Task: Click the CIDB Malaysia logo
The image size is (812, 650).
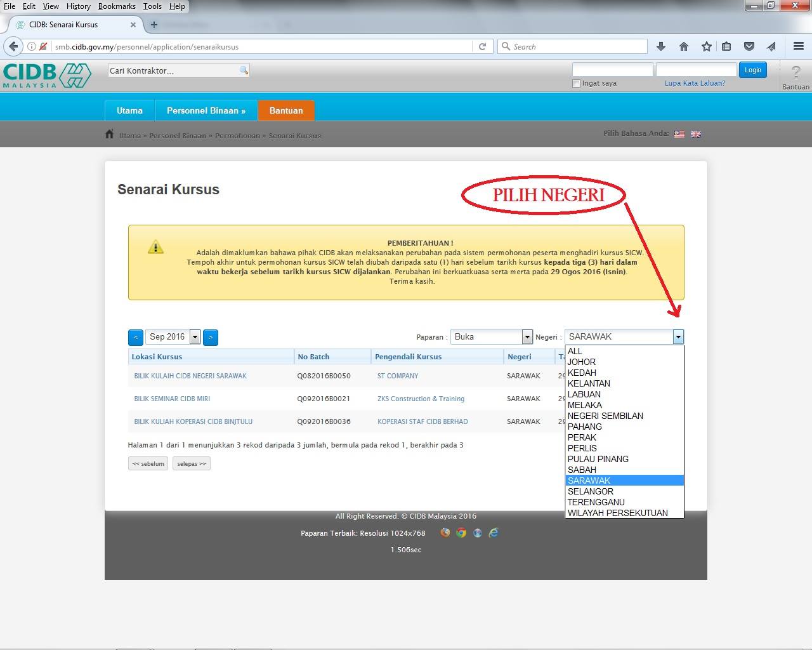Action: click(47, 75)
